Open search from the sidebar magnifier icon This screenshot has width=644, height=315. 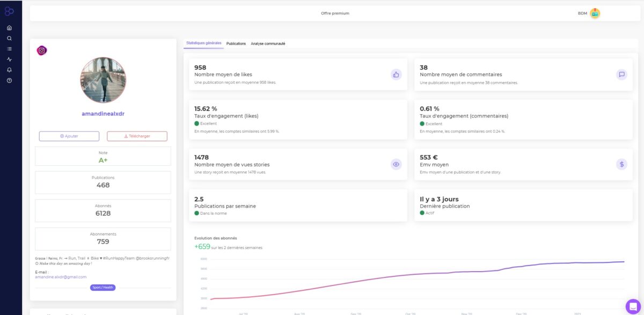pyautogui.click(x=9, y=38)
